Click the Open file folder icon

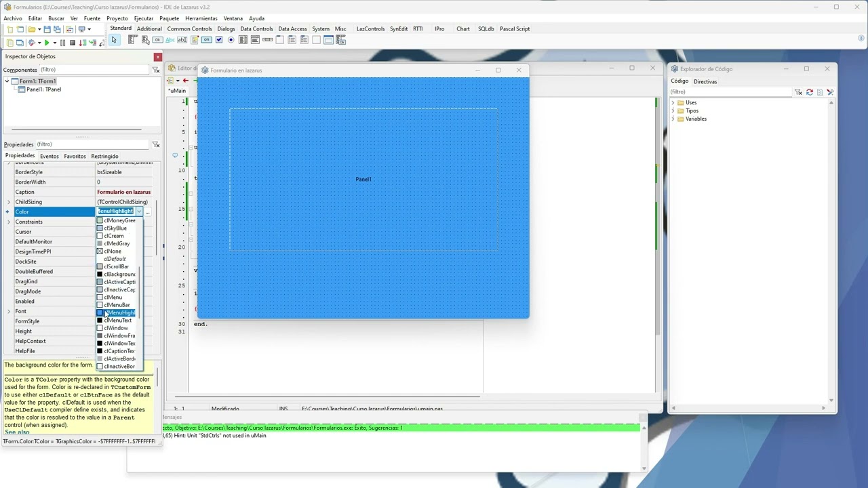(x=32, y=29)
